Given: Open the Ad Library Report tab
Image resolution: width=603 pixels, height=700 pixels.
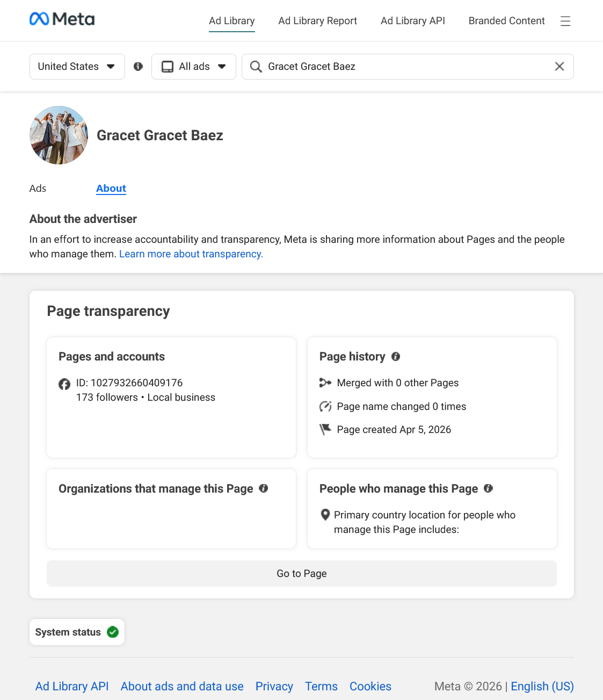Looking at the screenshot, I should (318, 21).
